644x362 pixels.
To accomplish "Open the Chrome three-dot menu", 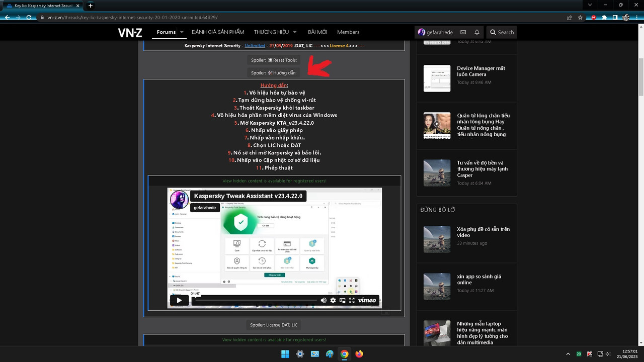I will point(637,17).
